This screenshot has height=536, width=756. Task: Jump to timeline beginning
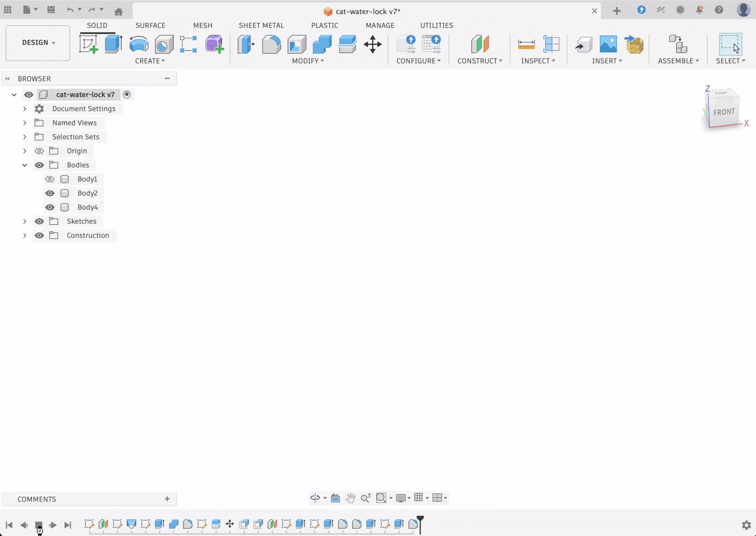(x=9, y=525)
